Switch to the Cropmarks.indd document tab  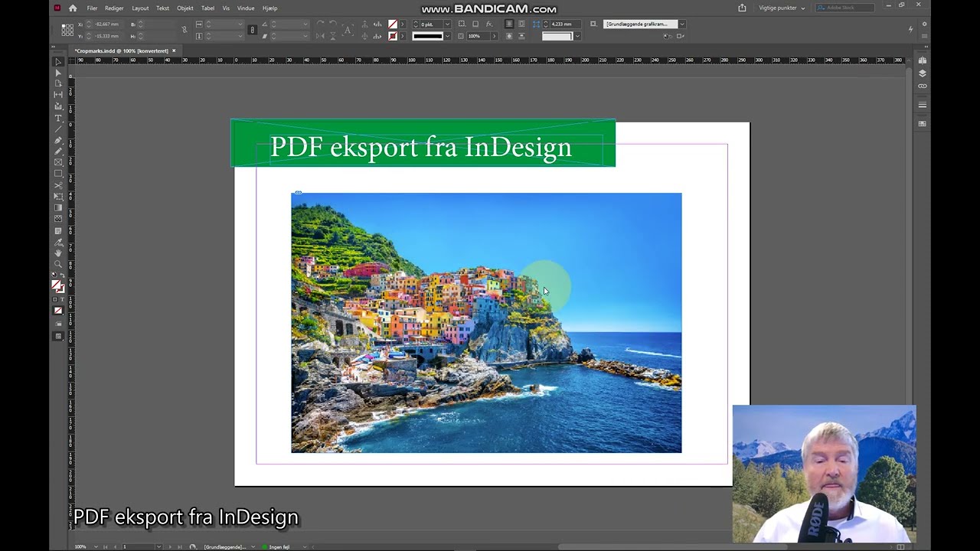pyautogui.click(x=122, y=51)
